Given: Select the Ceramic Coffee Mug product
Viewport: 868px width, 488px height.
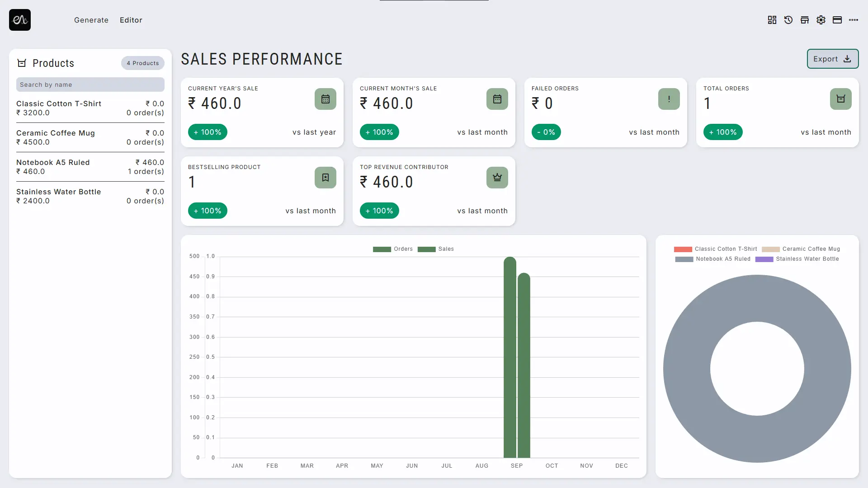Looking at the screenshot, I should (x=90, y=137).
